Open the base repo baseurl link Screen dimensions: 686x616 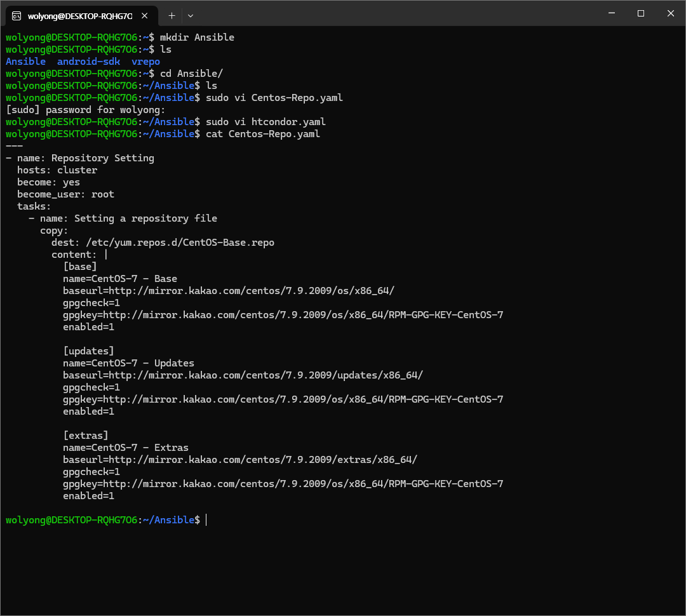pos(251,291)
